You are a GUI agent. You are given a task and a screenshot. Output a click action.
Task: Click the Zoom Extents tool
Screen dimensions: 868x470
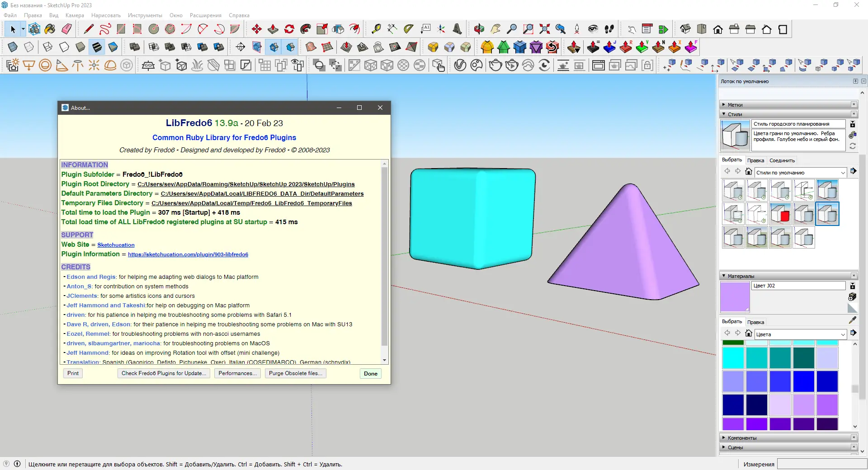(x=544, y=29)
